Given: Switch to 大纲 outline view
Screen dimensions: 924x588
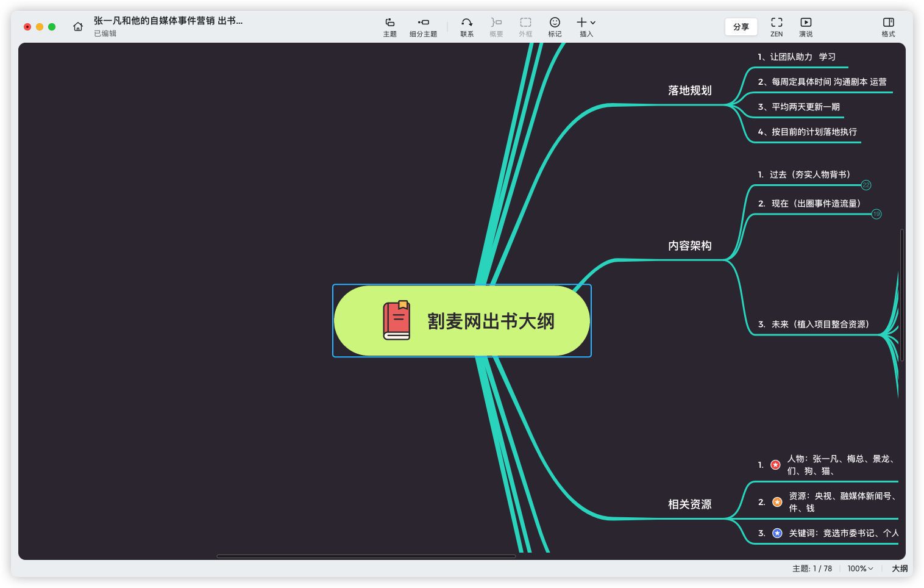Looking at the screenshot, I should 900,568.
